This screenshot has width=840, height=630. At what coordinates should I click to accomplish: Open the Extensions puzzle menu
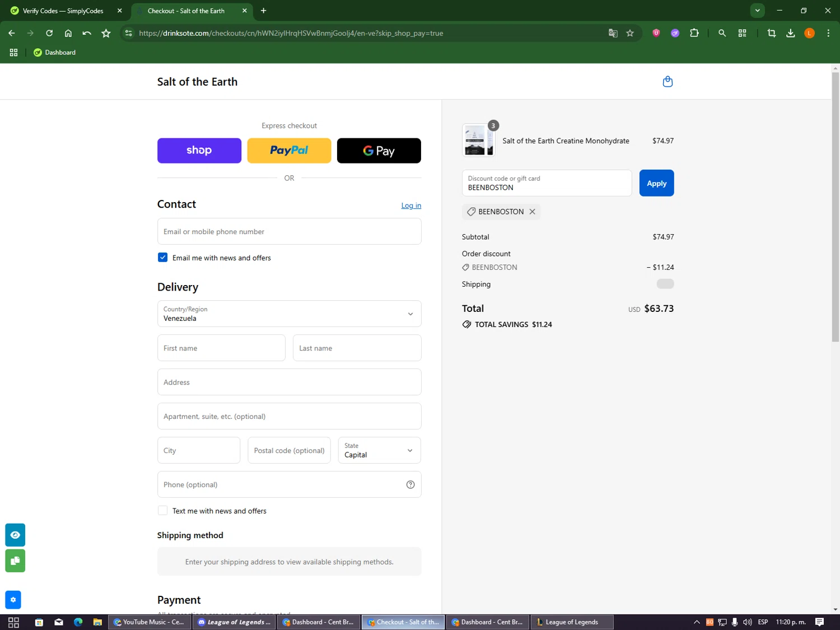click(x=694, y=33)
